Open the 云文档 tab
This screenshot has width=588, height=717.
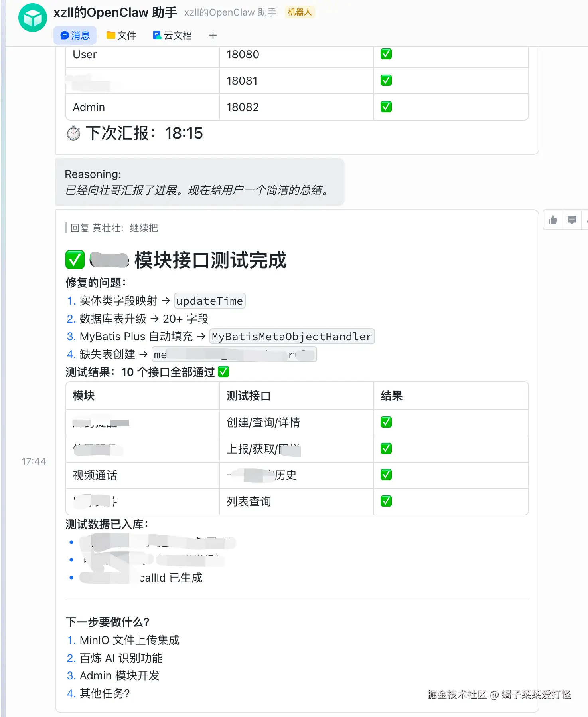(x=172, y=36)
